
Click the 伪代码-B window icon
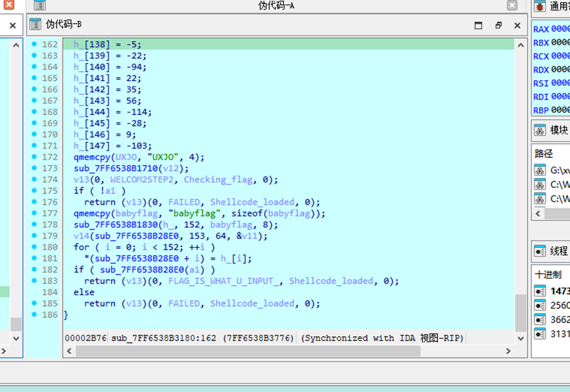coord(35,25)
